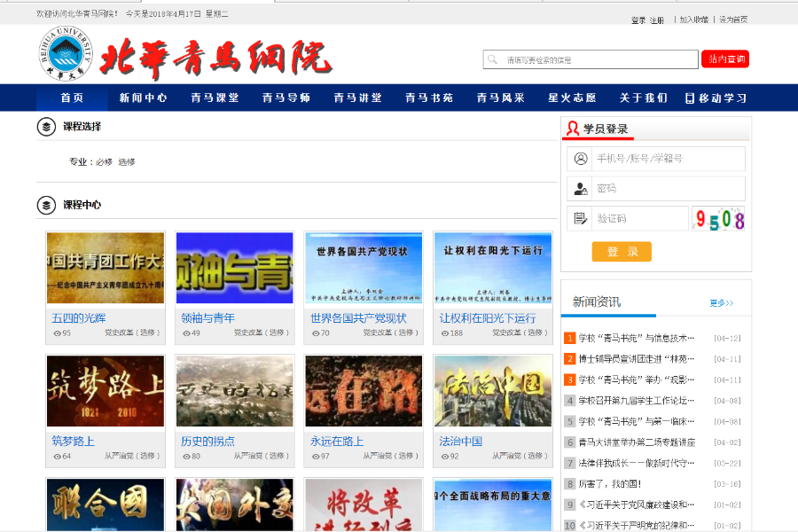Image resolution: width=798 pixels, height=532 pixels.
Task: Open the 法治中国 course thumbnail
Action: point(493,391)
